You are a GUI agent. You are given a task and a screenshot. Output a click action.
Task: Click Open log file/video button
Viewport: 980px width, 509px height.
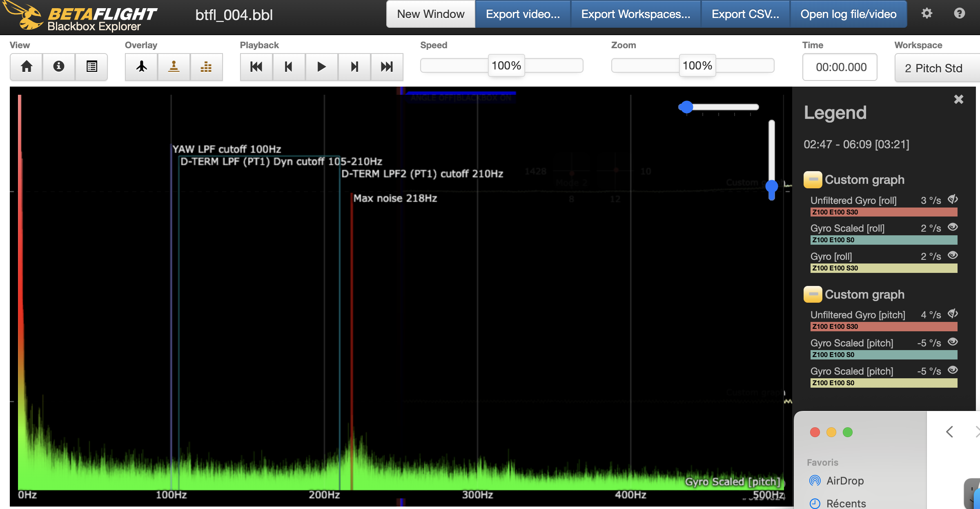click(848, 14)
